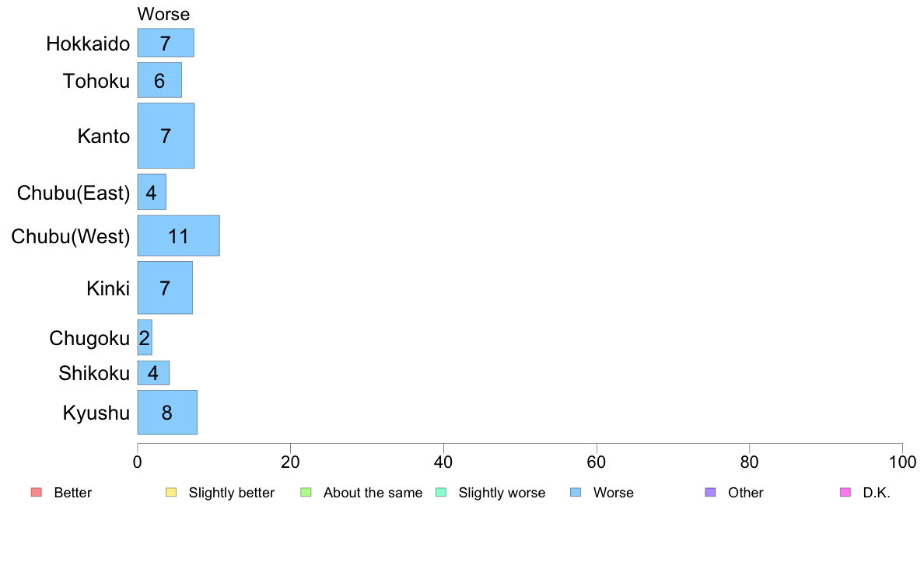This screenshot has width=924, height=572.
Task: Click the pink D.K. legend swatch
Action: [845, 492]
